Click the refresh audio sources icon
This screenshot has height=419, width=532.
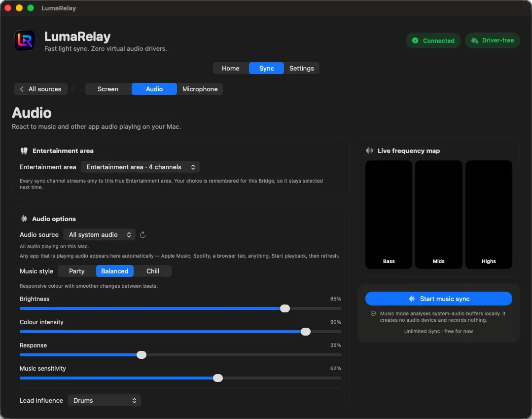143,234
